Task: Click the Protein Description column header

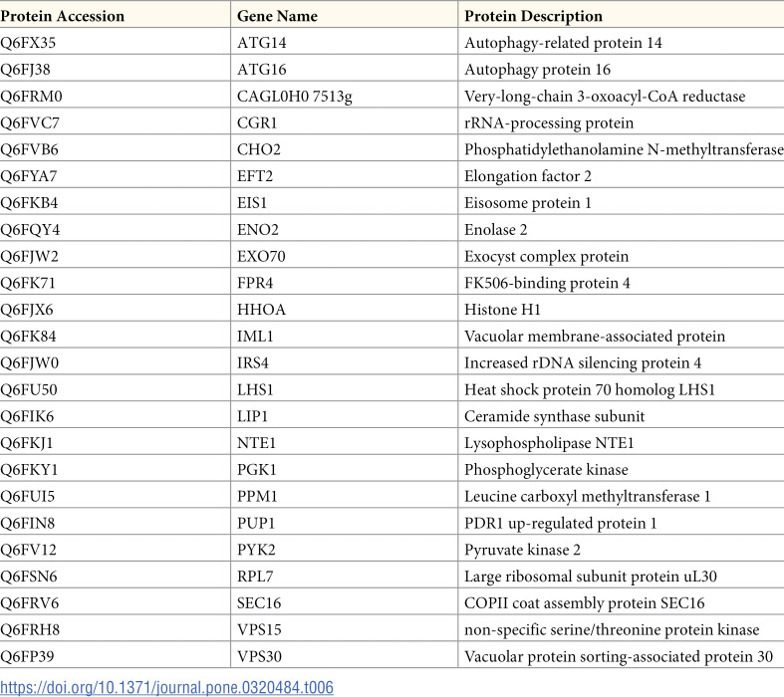Action: pyautogui.click(x=534, y=16)
